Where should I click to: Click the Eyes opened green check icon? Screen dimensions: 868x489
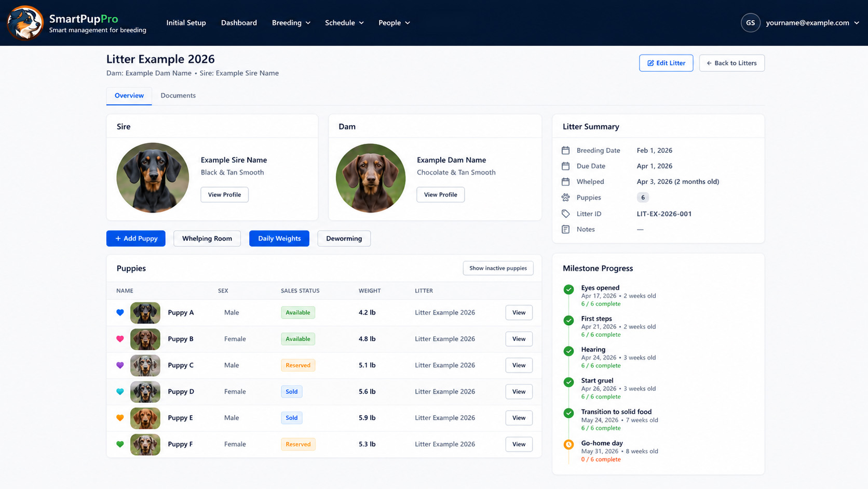click(x=568, y=289)
